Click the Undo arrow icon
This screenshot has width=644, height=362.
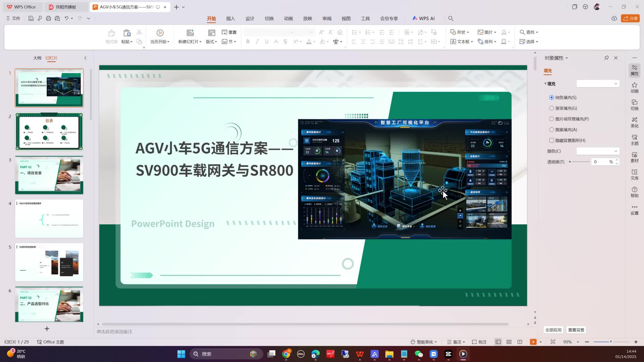click(x=66, y=18)
